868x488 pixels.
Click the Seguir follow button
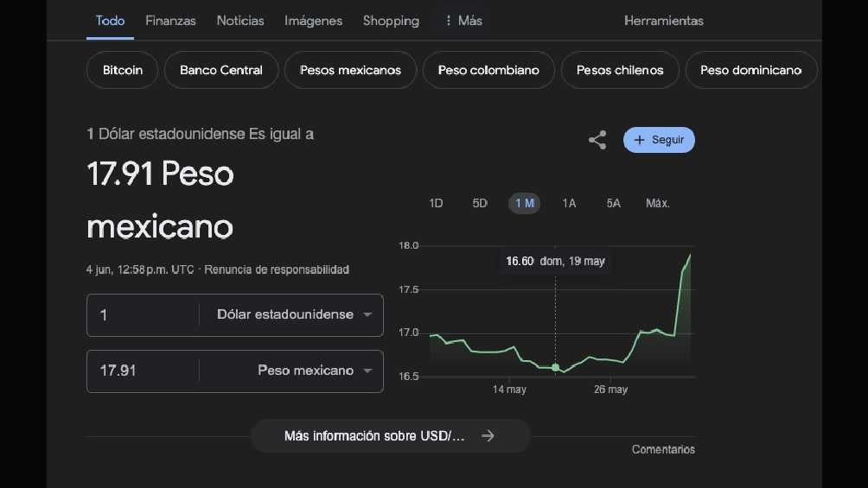click(x=659, y=140)
